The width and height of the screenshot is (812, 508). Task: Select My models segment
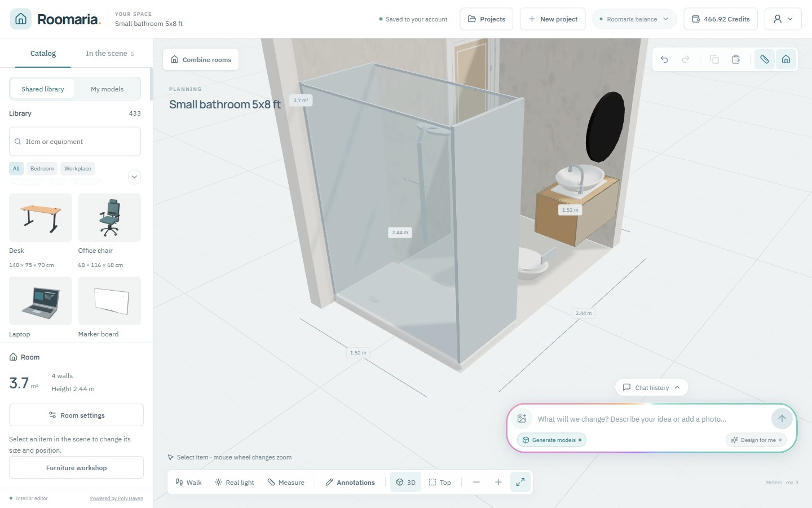107,89
